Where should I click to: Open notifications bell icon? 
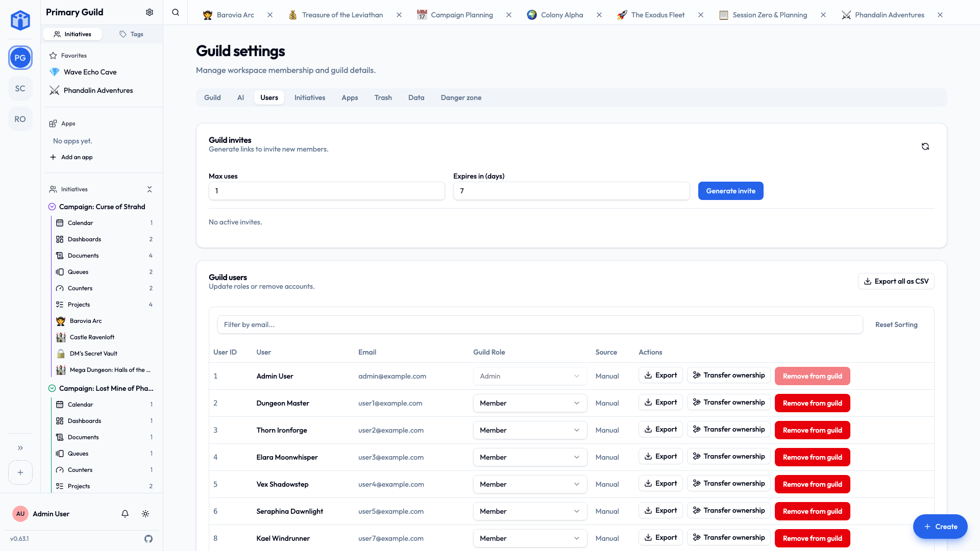point(125,514)
